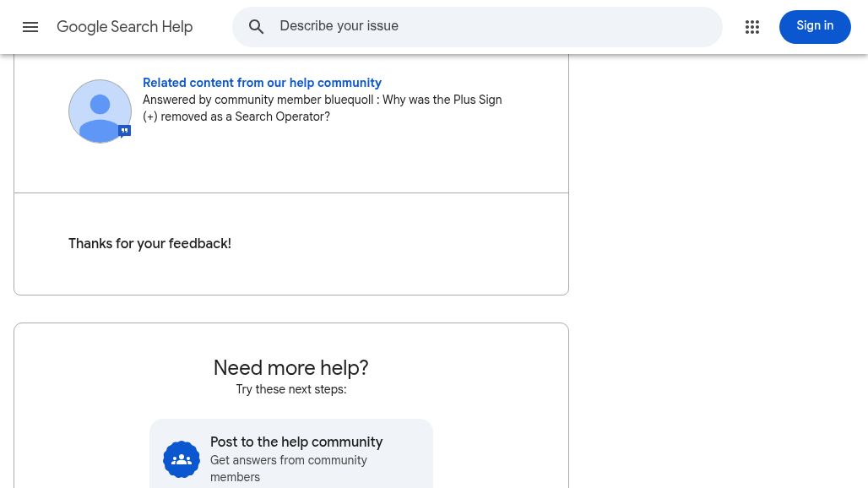Click Get answers from community members text
The width and height of the screenshot is (868, 488).
[289, 469]
